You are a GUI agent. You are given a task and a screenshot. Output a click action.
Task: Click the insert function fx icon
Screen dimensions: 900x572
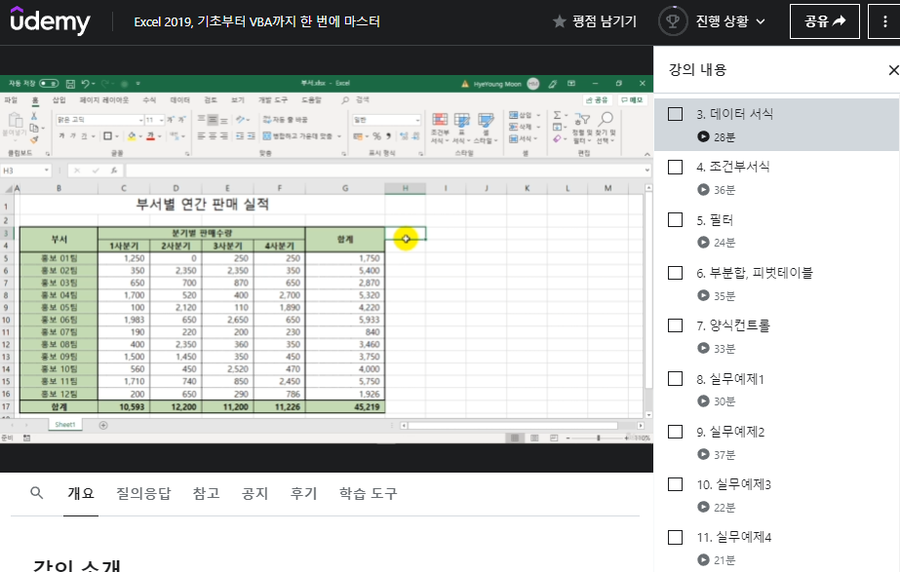[x=114, y=170]
